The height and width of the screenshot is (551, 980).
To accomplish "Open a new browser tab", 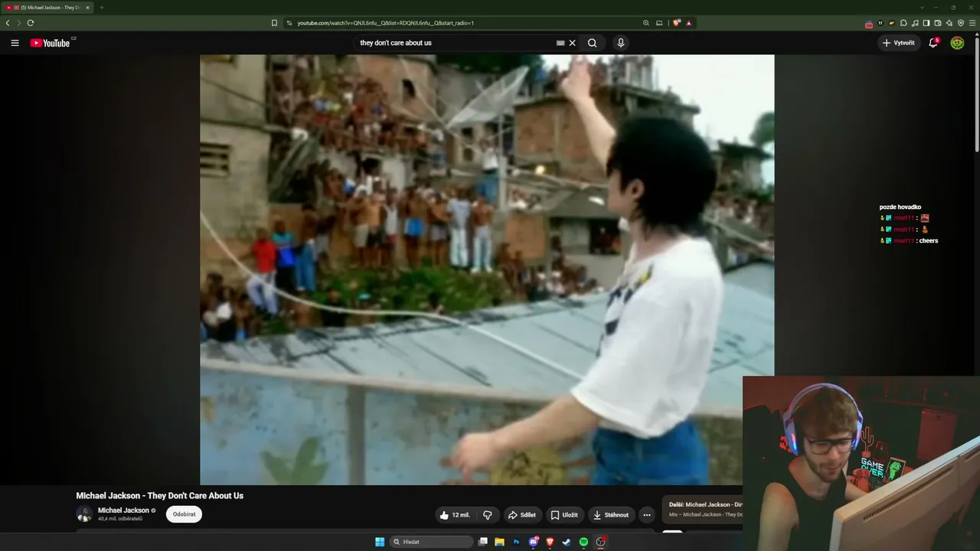I will coord(101,8).
